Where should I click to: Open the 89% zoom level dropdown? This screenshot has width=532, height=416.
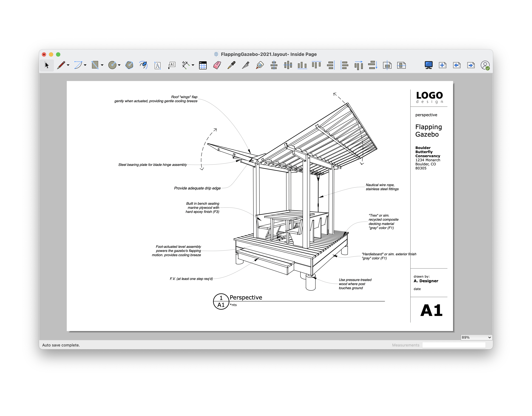(x=476, y=337)
